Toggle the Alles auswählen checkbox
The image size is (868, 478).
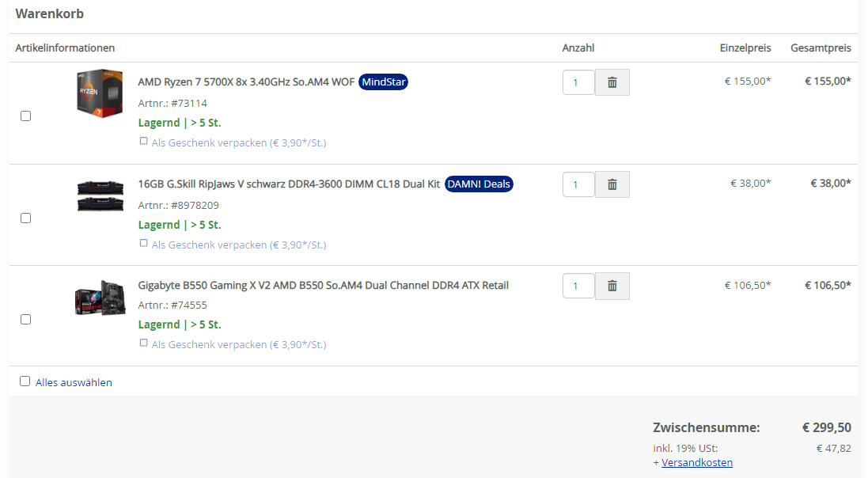click(x=25, y=381)
